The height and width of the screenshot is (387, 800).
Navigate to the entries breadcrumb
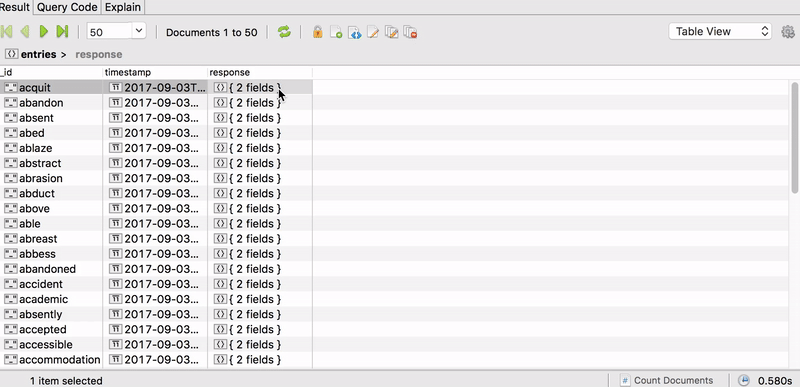[x=38, y=54]
